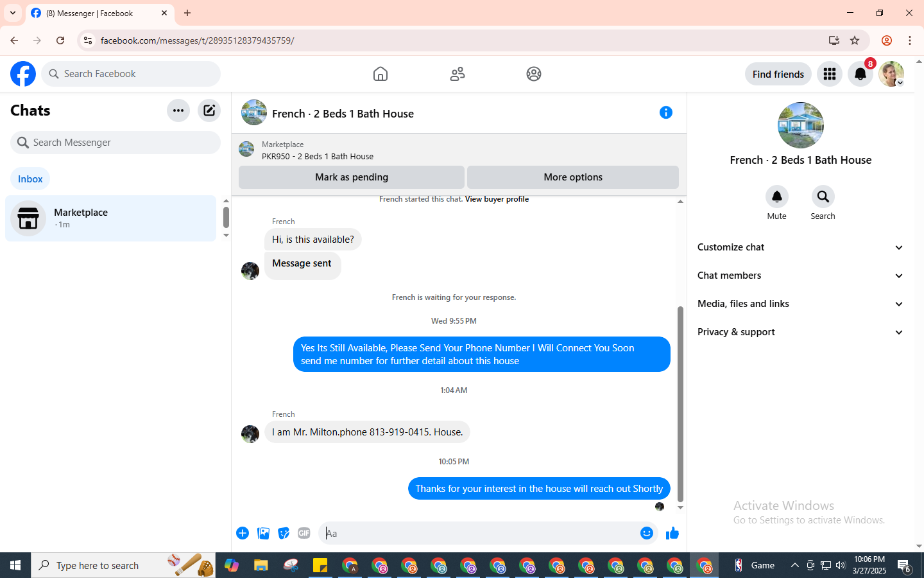
Task: Click house thumbnail in chat header
Action: (x=254, y=112)
